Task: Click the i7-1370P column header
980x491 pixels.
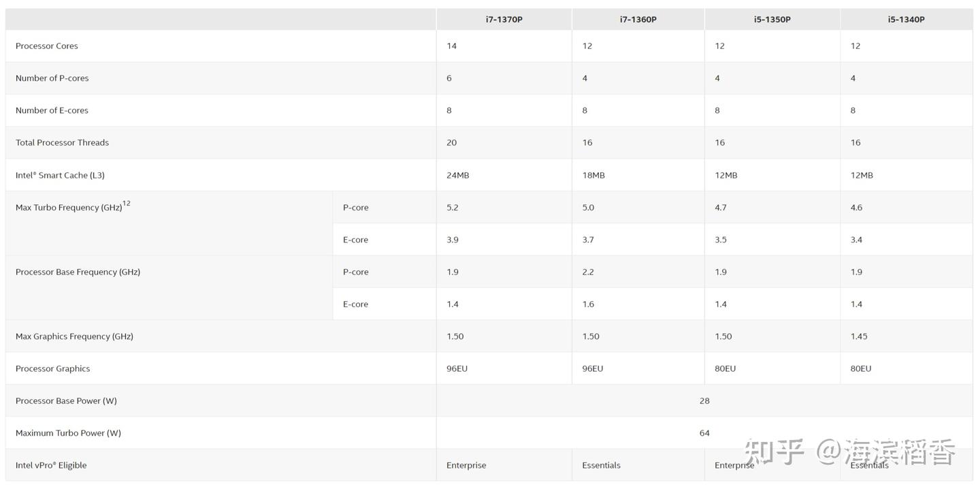Action: [504, 20]
